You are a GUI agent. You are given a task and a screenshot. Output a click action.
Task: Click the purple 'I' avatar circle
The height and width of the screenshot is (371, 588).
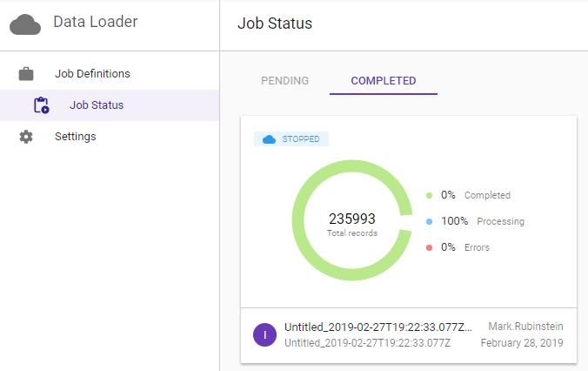[264, 335]
